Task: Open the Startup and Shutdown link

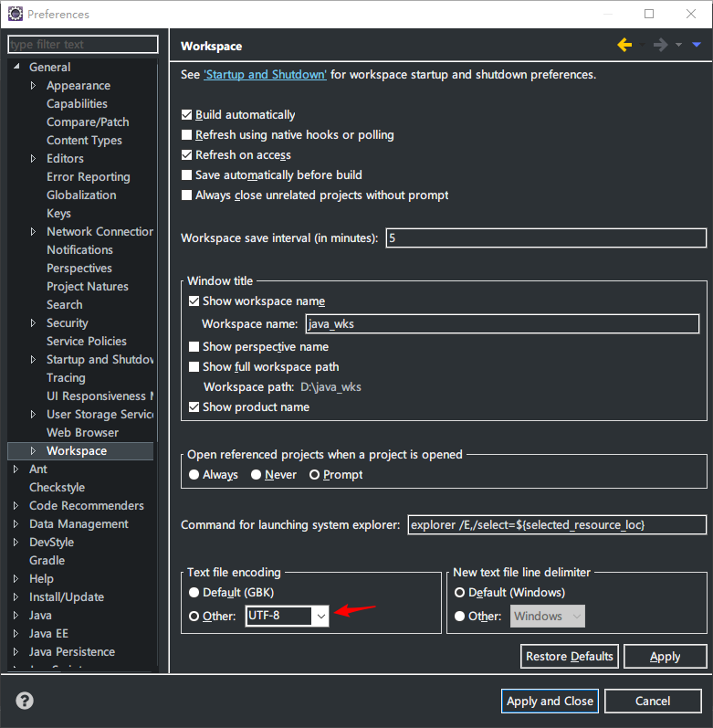Action: 265,75
